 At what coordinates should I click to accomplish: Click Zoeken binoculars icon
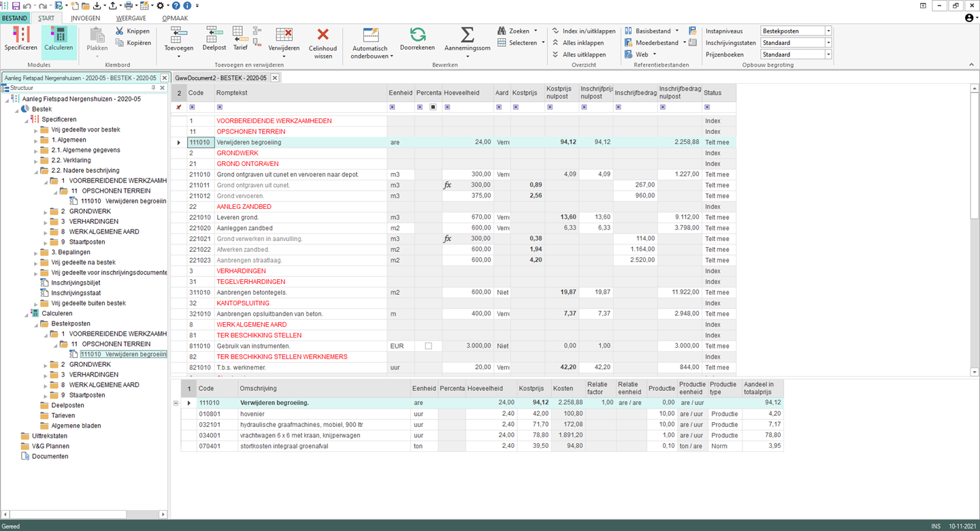pos(502,31)
